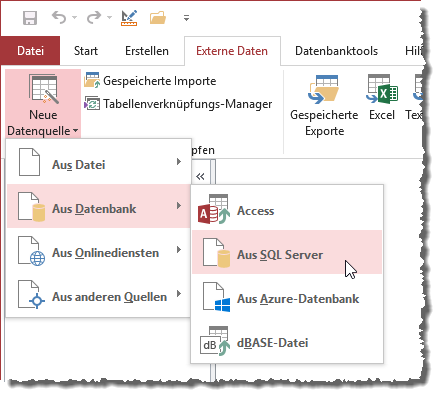Image resolution: width=441 pixels, height=400 pixels.
Task: Switch to the Start ribbon tab
Action: pyautogui.click(x=86, y=51)
